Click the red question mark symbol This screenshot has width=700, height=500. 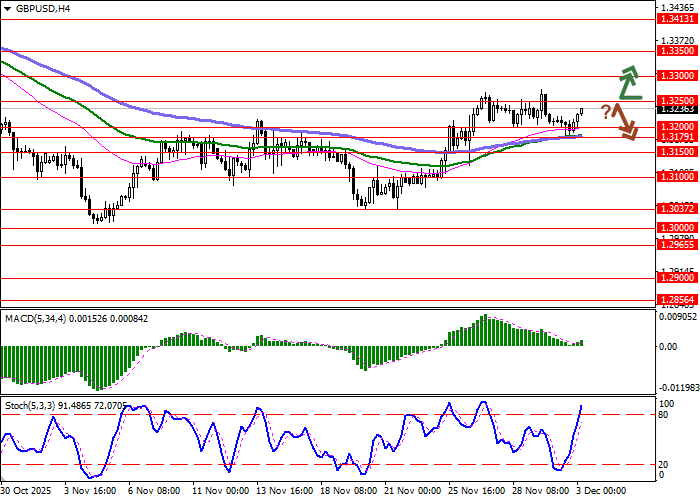click(605, 110)
